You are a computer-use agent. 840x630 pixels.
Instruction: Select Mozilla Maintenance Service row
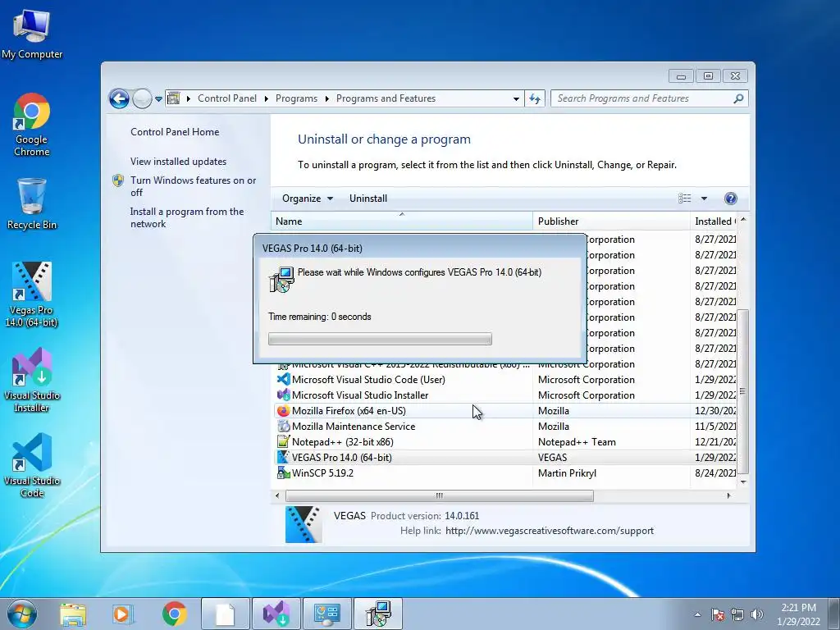(505, 427)
